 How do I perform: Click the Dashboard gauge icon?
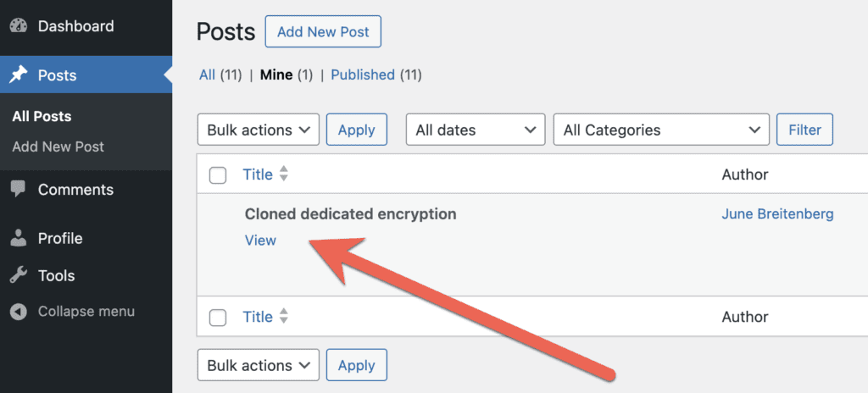point(19,26)
